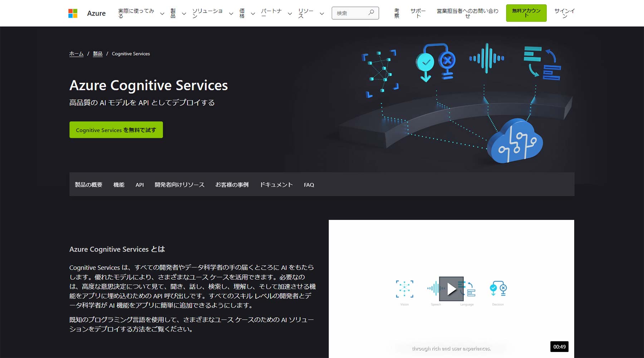Viewport: 644px width, 358px height.
Task: Select the 機能 tab
Action: 119,185
